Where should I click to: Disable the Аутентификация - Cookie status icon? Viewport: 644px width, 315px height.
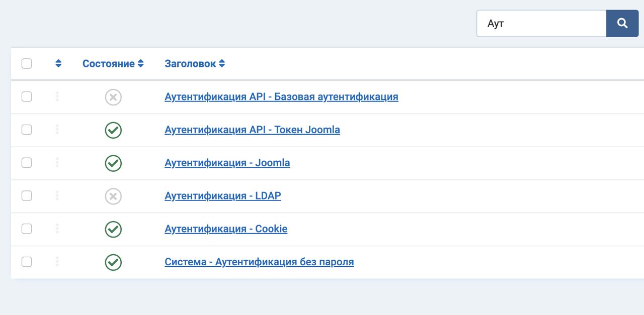point(113,229)
